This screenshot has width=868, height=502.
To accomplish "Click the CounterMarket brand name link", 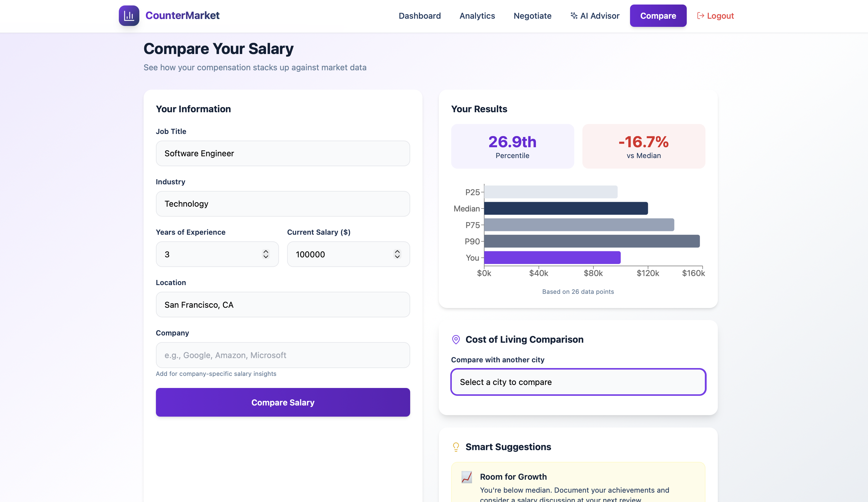I will pos(182,15).
